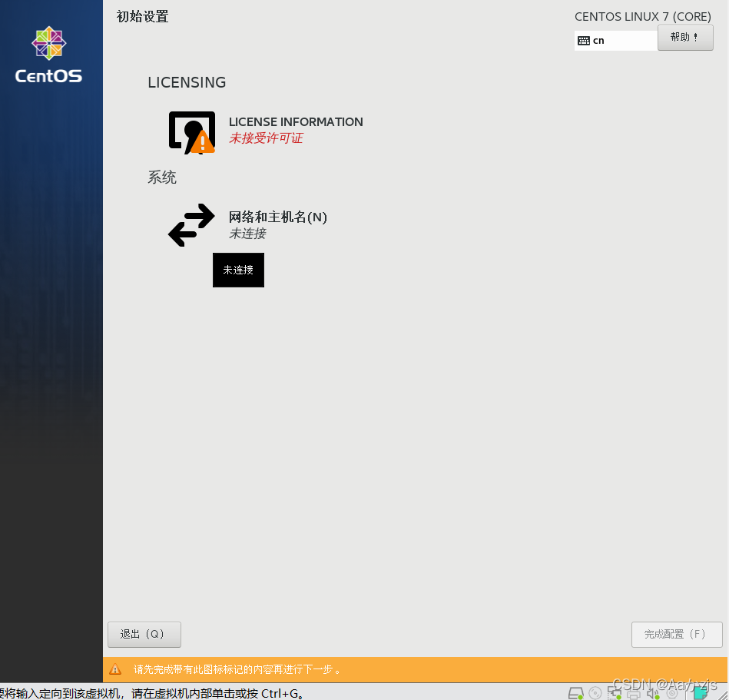This screenshot has width=729, height=700.
Task: Click the 退出 (Q) quit button
Action: [x=144, y=635]
